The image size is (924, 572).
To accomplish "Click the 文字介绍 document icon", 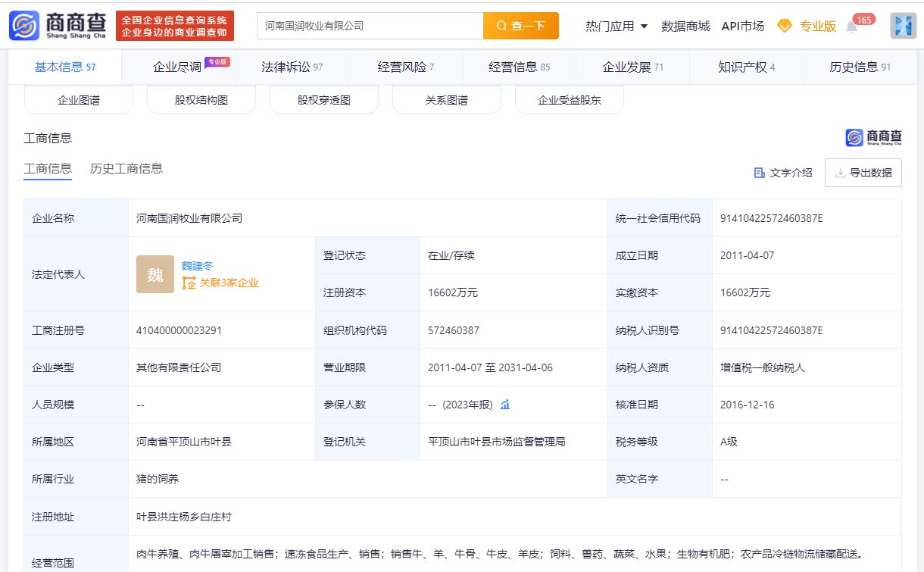I will [x=760, y=173].
